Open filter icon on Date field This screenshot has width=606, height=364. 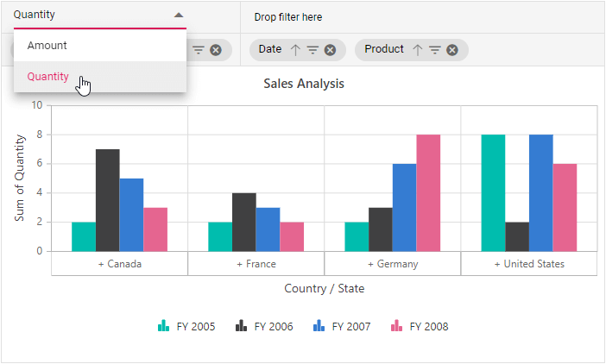click(x=312, y=50)
